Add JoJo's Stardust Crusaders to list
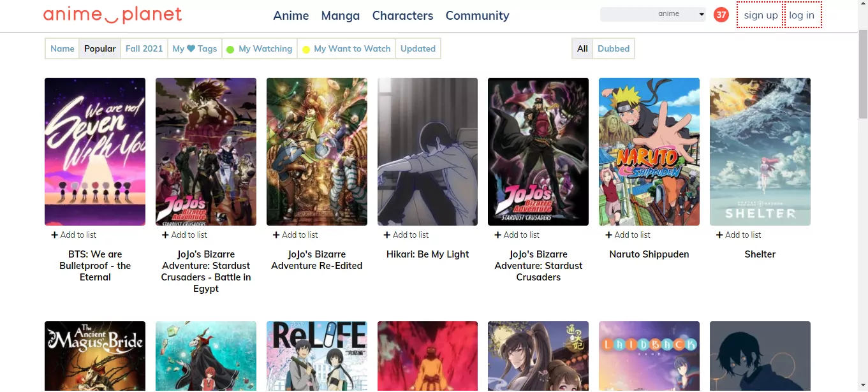Image resolution: width=868 pixels, height=392 pixels. pyautogui.click(x=517, y=235)
